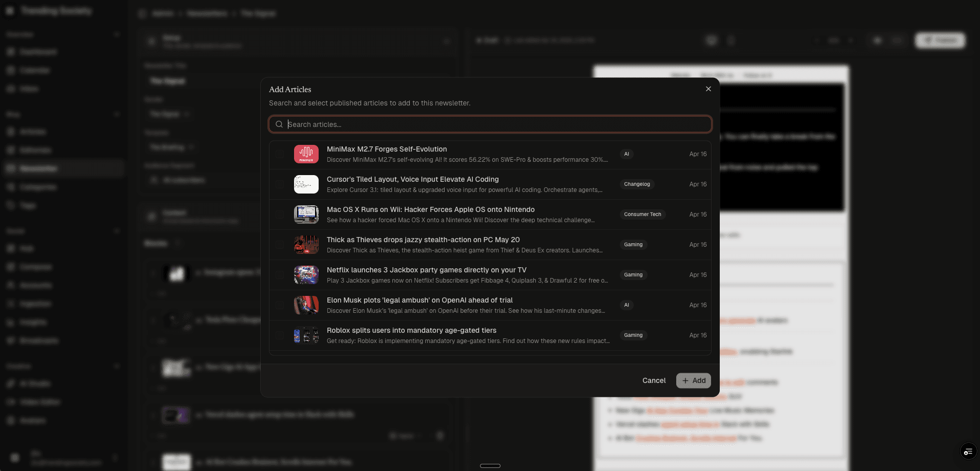Open the Dashboard from the sidebar
980x471 pixels.
point(11,52)
